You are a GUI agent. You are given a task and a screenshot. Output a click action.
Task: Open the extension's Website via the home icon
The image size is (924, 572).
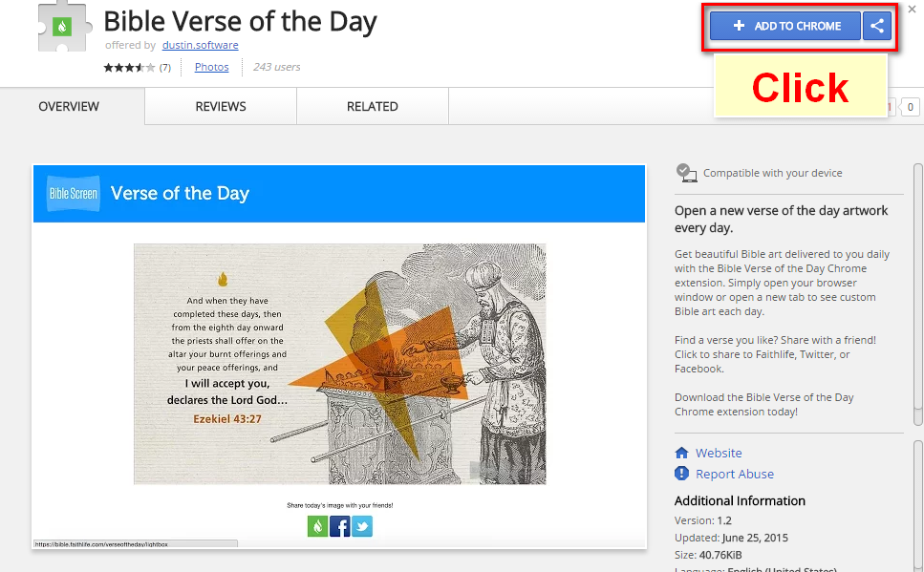coord(682,452)
